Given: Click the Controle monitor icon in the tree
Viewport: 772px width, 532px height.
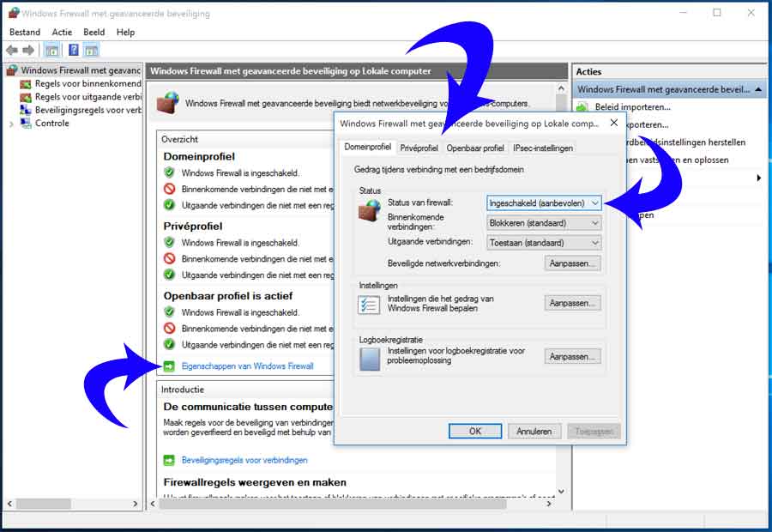Looking at the screenshot, I should pyautogui.click(x=26, y=124).
